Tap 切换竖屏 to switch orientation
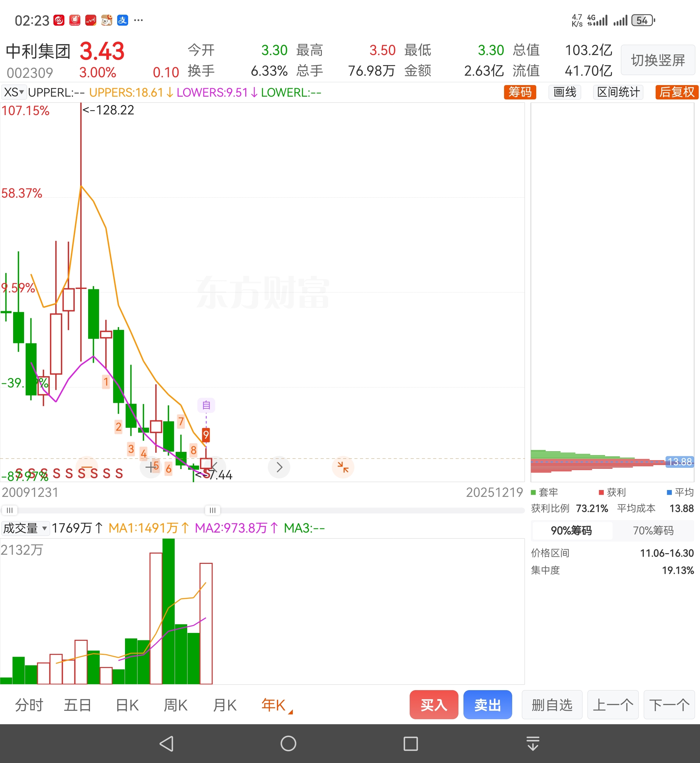Screen dimensions: 700x763 [x=658, y=60]
